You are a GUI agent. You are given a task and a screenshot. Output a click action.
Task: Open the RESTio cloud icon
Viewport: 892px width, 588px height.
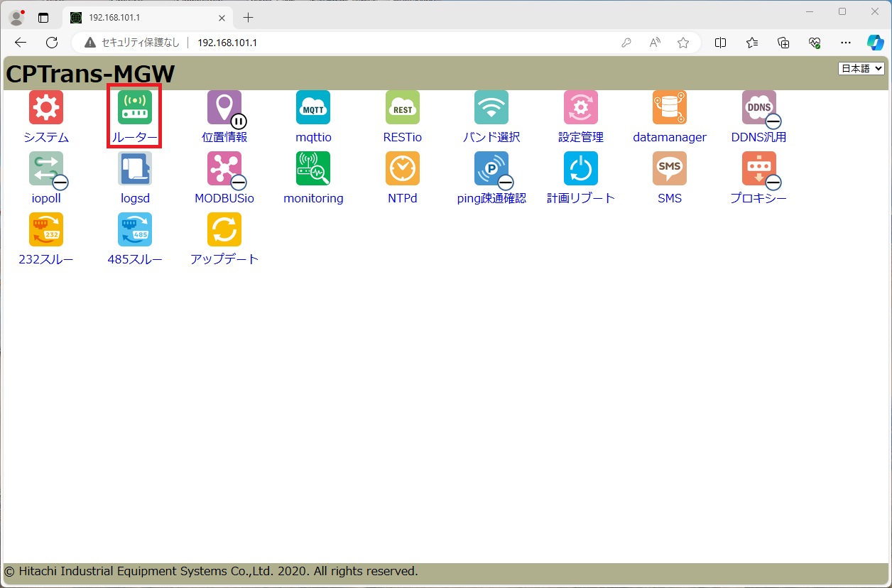tap(403, 107)
